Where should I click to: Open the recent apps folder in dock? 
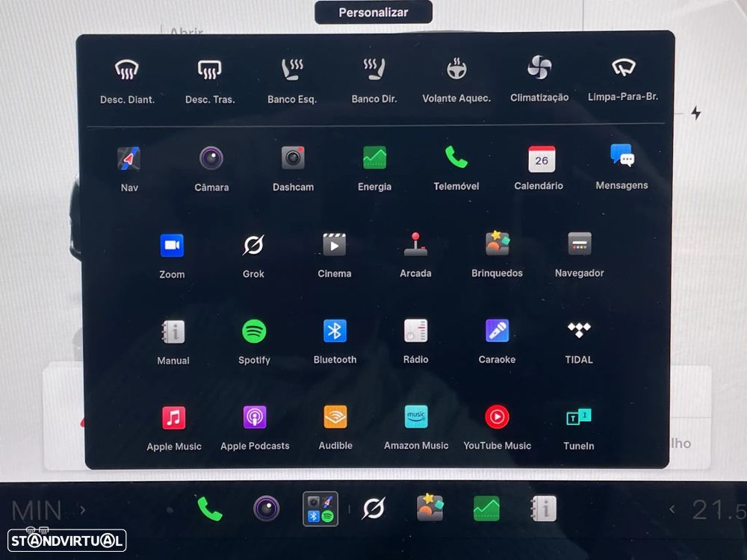(x=320, y=509)
